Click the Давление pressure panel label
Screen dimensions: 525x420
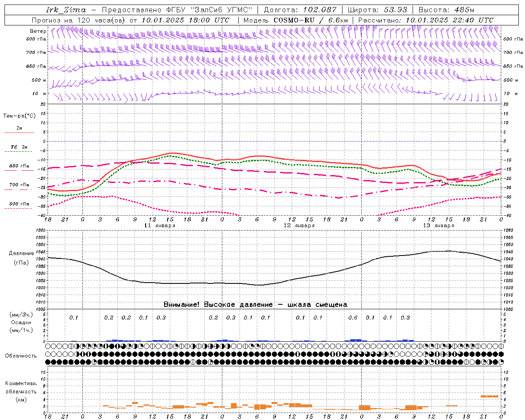[21, 253]
